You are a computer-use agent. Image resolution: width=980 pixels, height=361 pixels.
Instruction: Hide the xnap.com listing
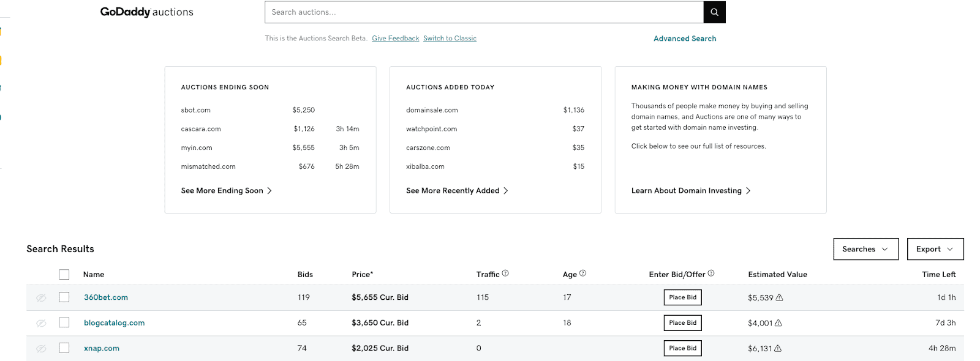pyautogui.click(x=41, y=348)
